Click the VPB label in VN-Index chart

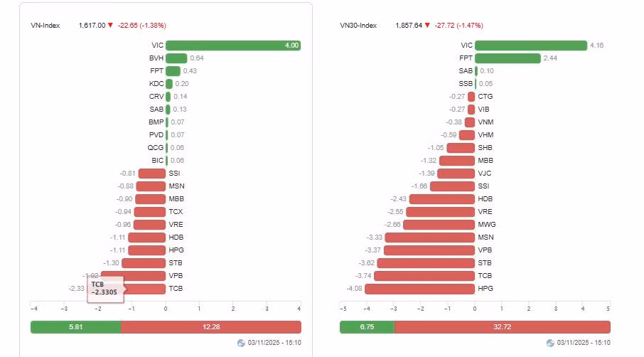[x=176, y=276]
